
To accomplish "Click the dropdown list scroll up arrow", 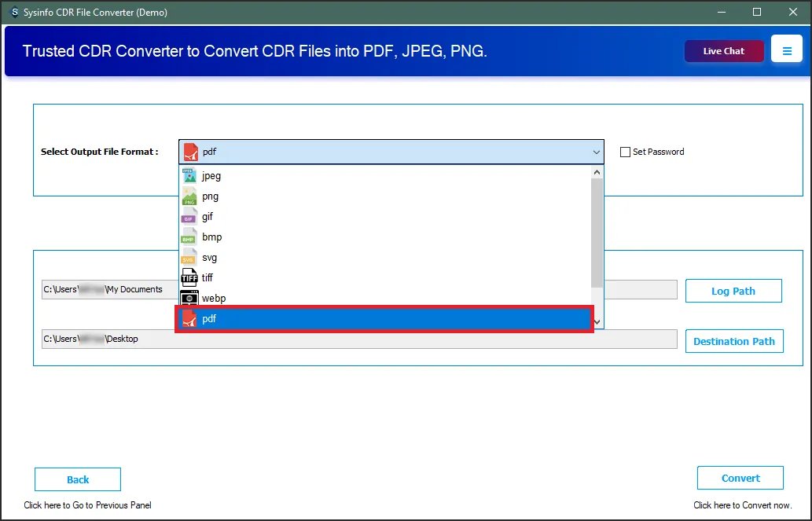I will 597,172.
